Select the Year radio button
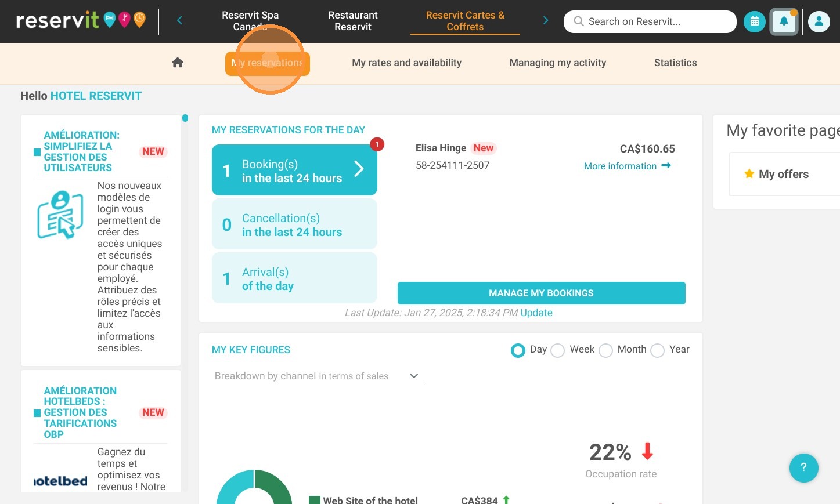The height and width of the screenshot is (504, 840). (x=657, y=350)
